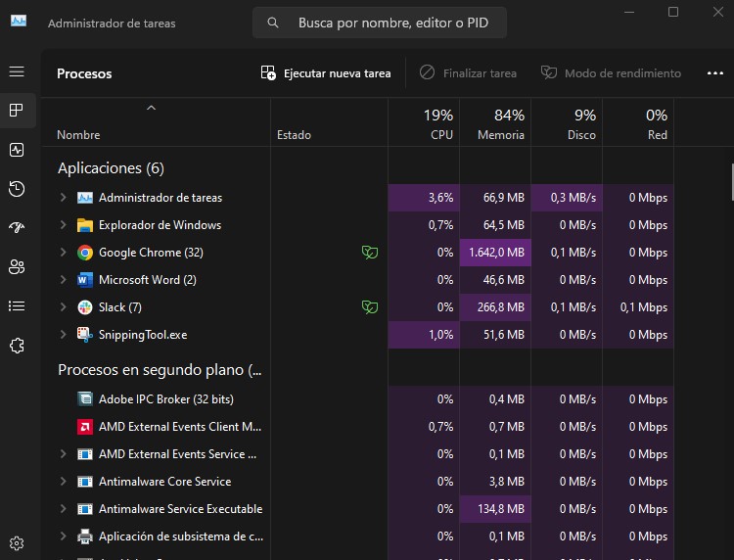
Task: Sort by the CPU column header
Action: click(x=424, y=122)
